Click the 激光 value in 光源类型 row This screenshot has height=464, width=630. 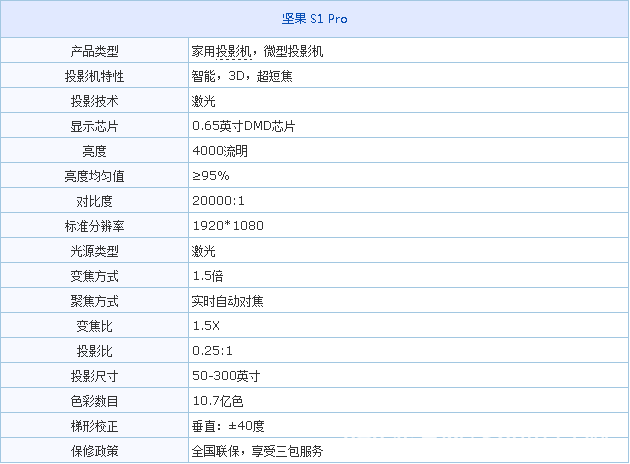[203, 251]
